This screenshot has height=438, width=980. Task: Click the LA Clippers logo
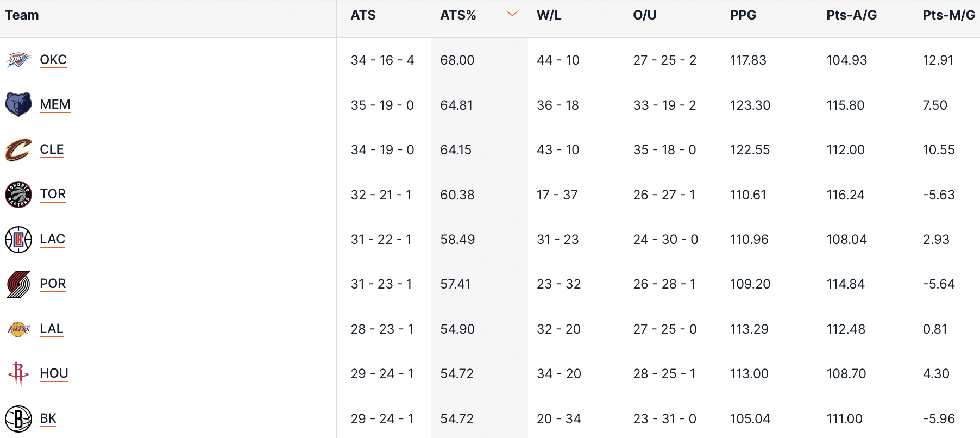tap(18, 239)
